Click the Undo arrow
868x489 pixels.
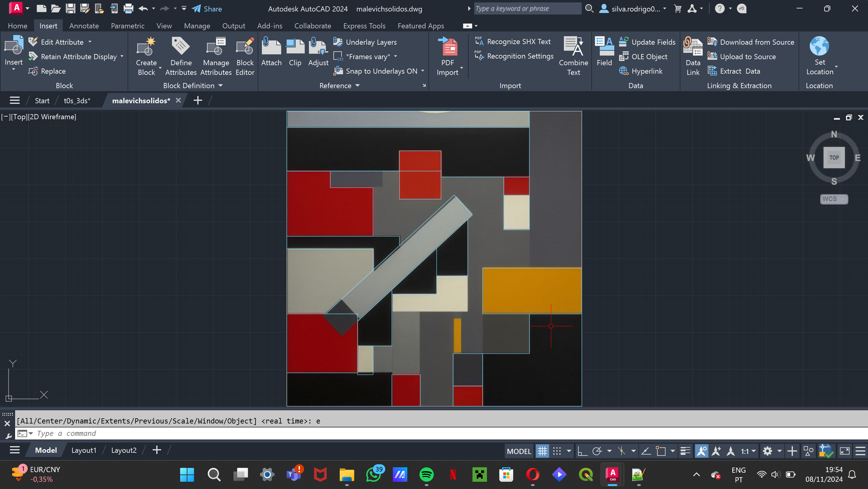pos(143,8)
